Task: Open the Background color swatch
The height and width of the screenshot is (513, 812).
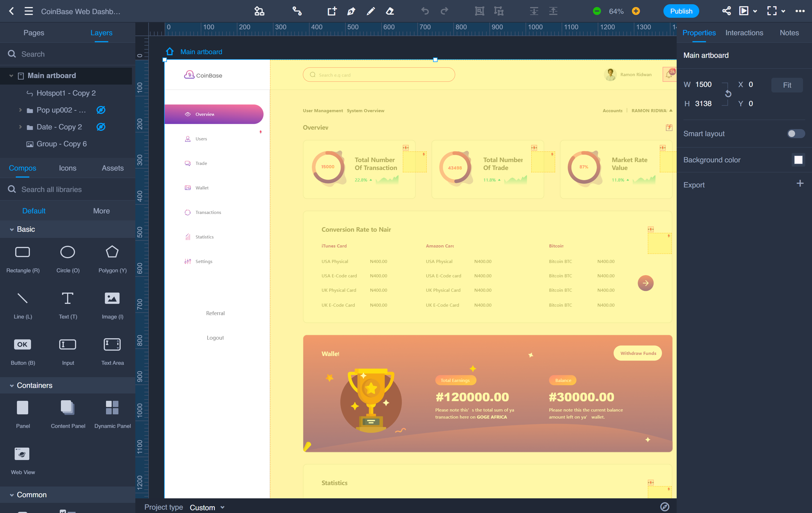Action: pyautogui.click(x=798, y=160)
